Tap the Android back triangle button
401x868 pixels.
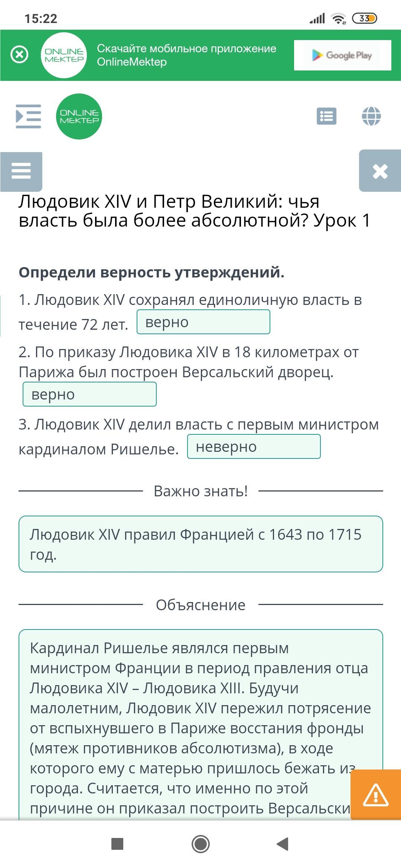pyautogui.click(x=283, y=844)
